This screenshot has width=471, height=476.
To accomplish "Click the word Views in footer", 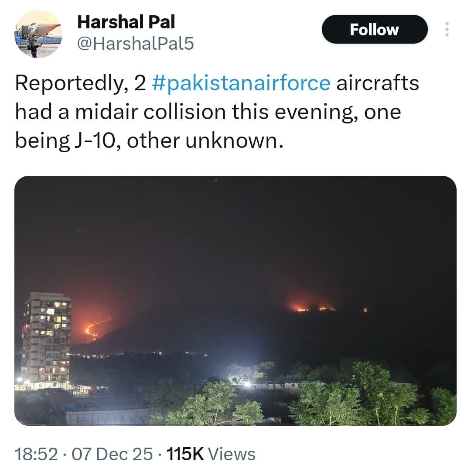I will (x=232, y=454).
